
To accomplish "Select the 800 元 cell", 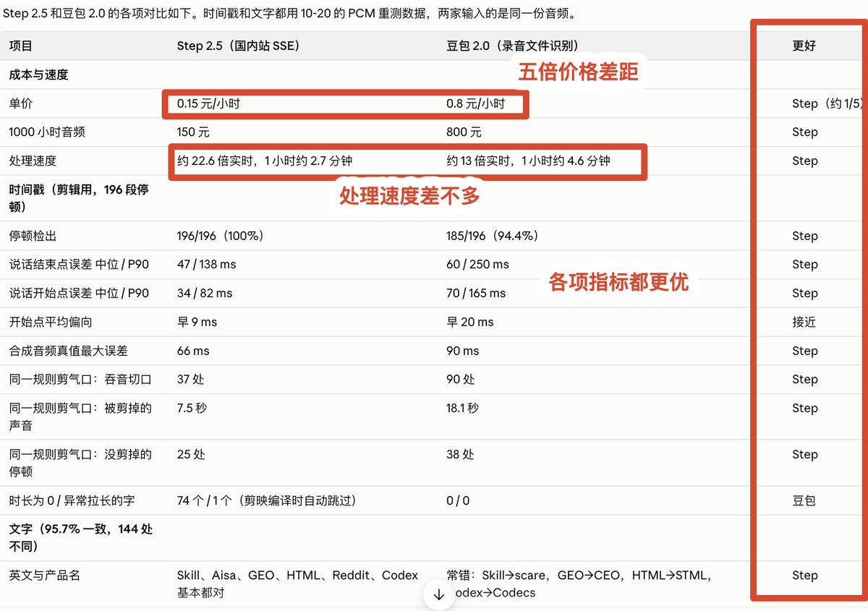I will point(464,132).
